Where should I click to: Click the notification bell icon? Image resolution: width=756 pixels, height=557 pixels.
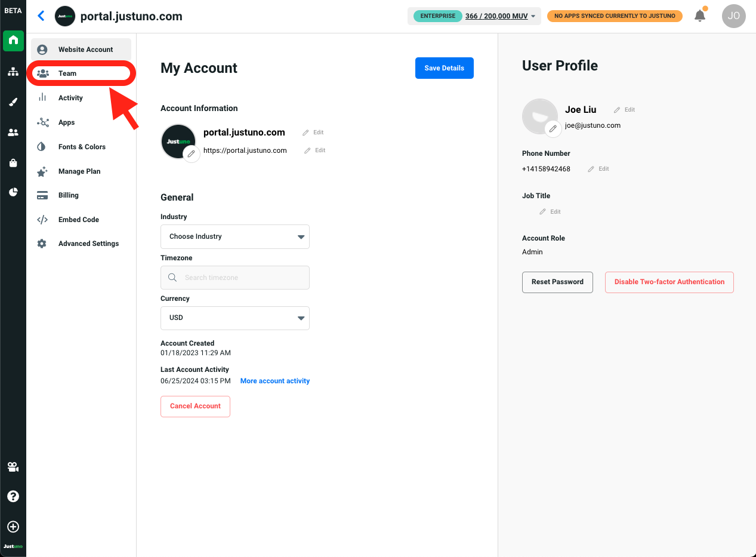pyautogui.click(x=700, y=16)
